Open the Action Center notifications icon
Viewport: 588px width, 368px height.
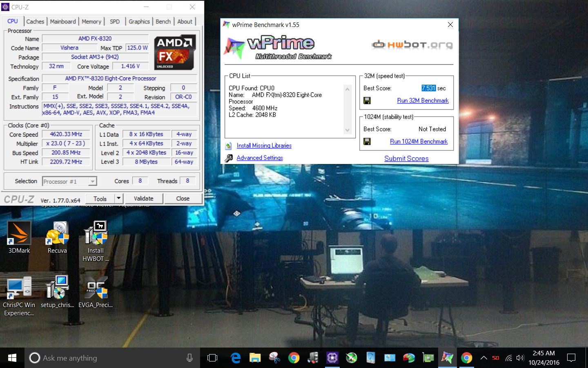click(x=571, y=358)
